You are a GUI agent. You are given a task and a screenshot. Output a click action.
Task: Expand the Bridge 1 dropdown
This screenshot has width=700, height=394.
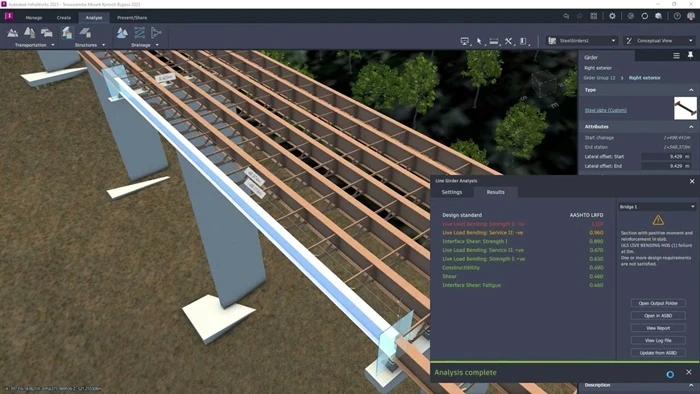click(657, 207)
